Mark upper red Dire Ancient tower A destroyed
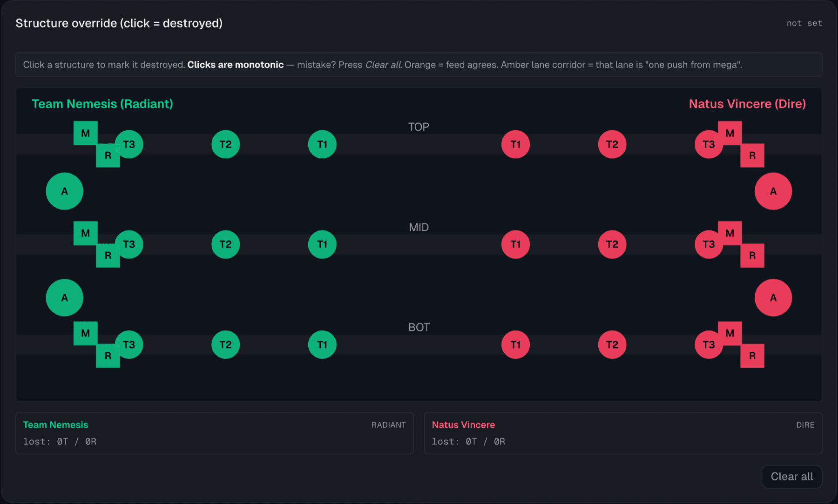Image resolution: width=838 pixels, height=504 pixels. point(773,191)
